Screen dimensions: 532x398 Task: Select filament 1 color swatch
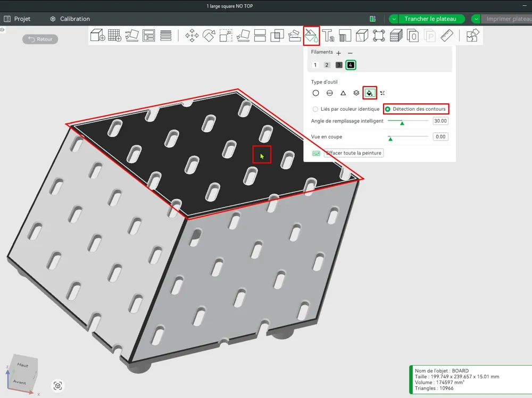click(x=315, y=65)
